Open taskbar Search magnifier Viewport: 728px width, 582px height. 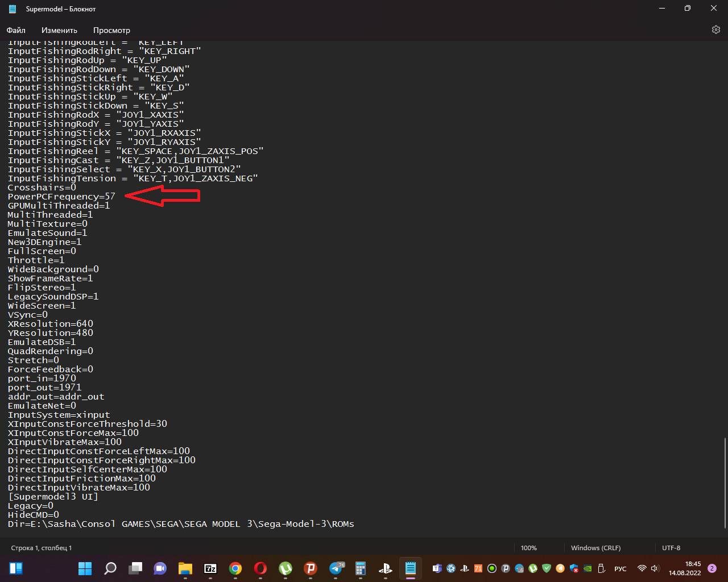coord(110,568)
